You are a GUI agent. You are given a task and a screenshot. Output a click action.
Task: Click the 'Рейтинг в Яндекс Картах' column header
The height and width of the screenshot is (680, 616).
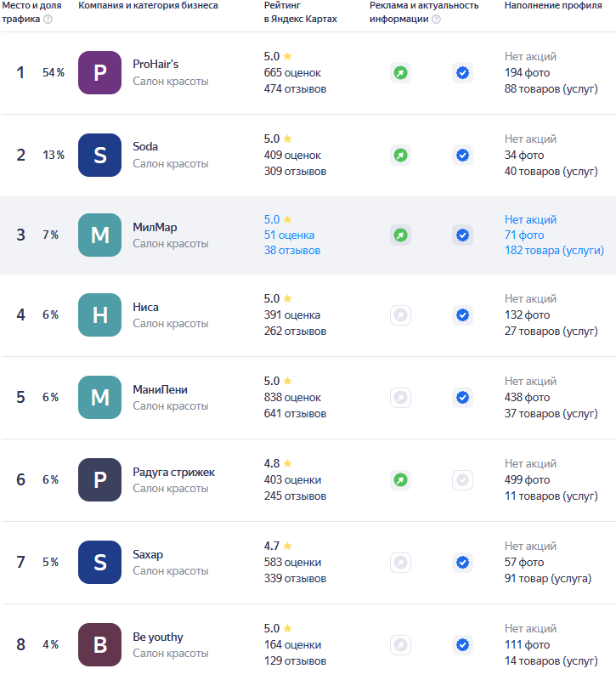tap(300, 12)
